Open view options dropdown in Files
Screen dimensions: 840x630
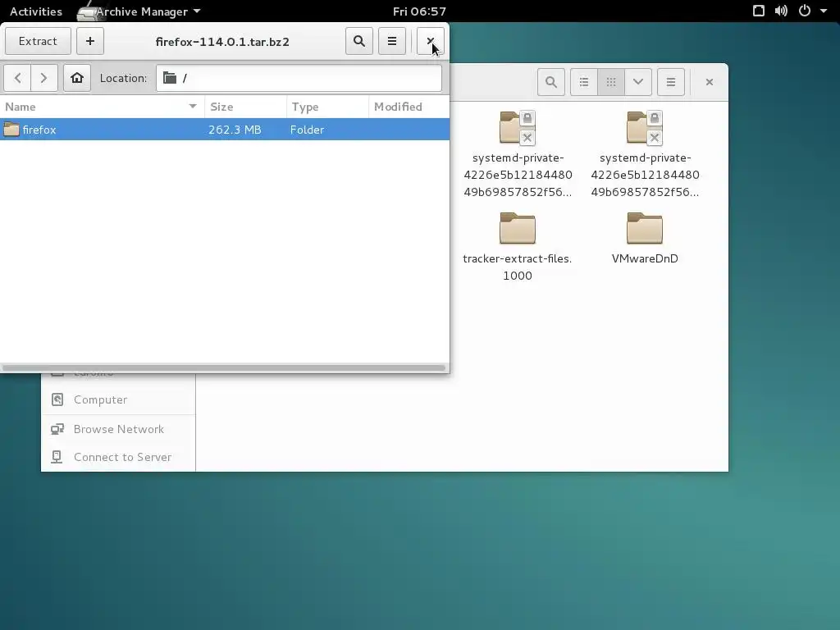tap(638, 82)
